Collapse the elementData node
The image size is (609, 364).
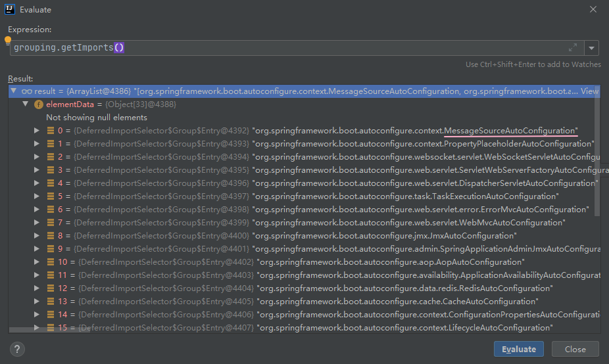pyautogui.click(x=26, y=104)
